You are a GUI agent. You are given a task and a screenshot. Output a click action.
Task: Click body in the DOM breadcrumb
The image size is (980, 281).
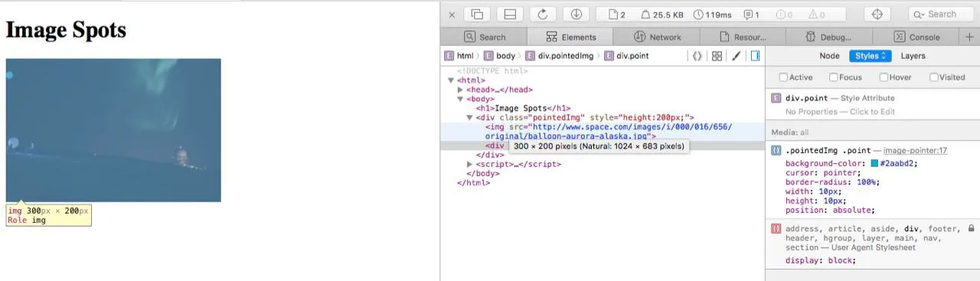click(x=499, y=56)
